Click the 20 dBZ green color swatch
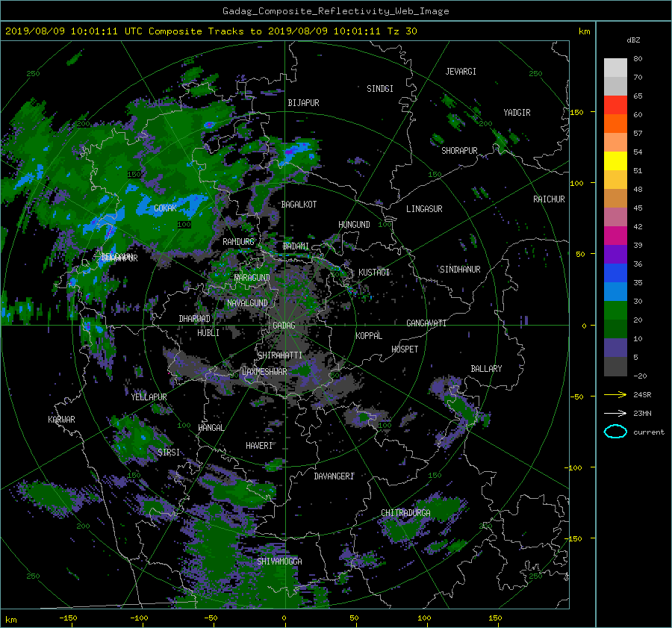Image resolution: width=672 pixels, height=628 pixels. 615,311
